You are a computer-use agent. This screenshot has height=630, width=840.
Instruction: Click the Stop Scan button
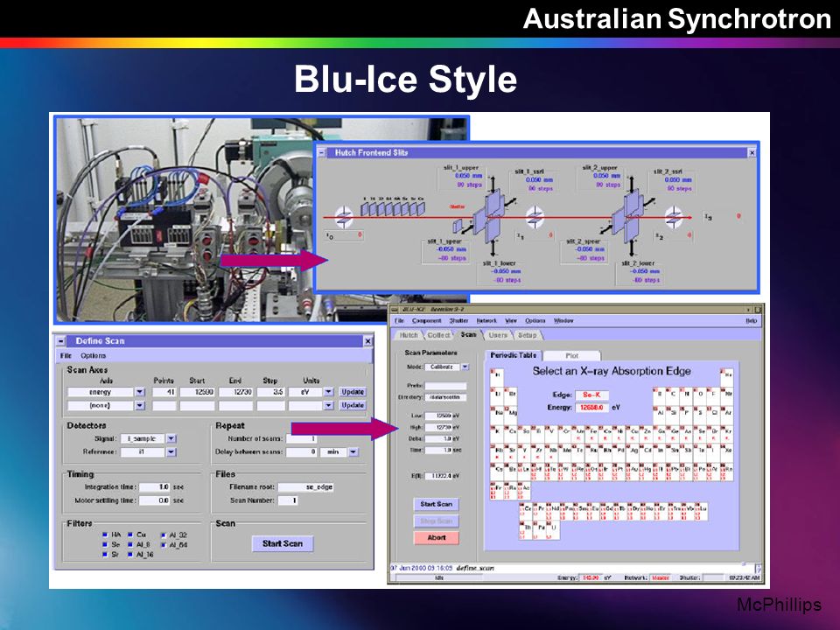coord(436,521)
